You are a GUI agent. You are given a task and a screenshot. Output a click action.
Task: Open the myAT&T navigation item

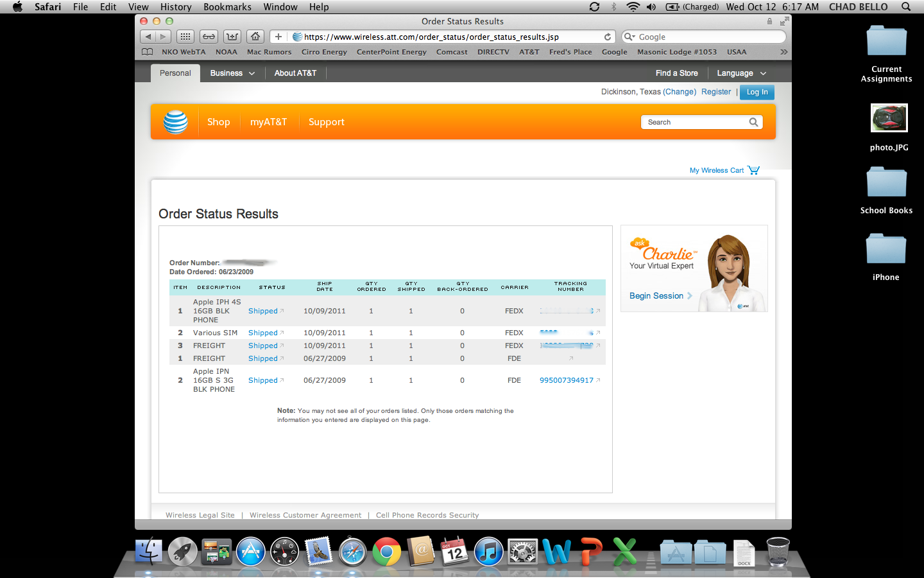tap(268, 122)
